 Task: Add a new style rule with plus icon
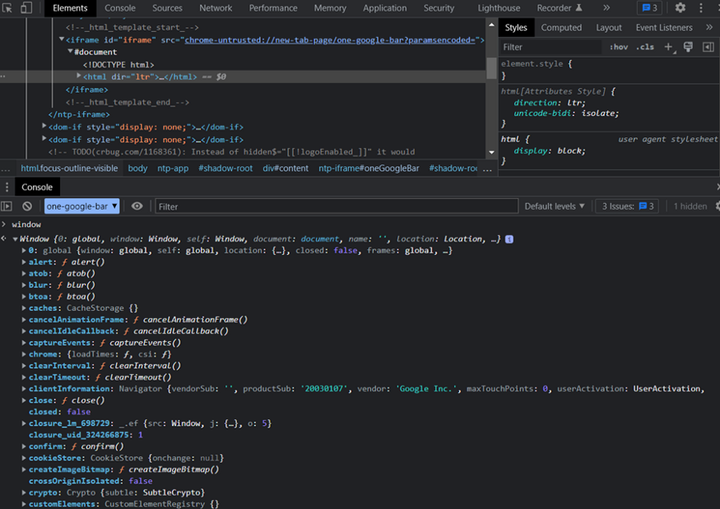668,47
